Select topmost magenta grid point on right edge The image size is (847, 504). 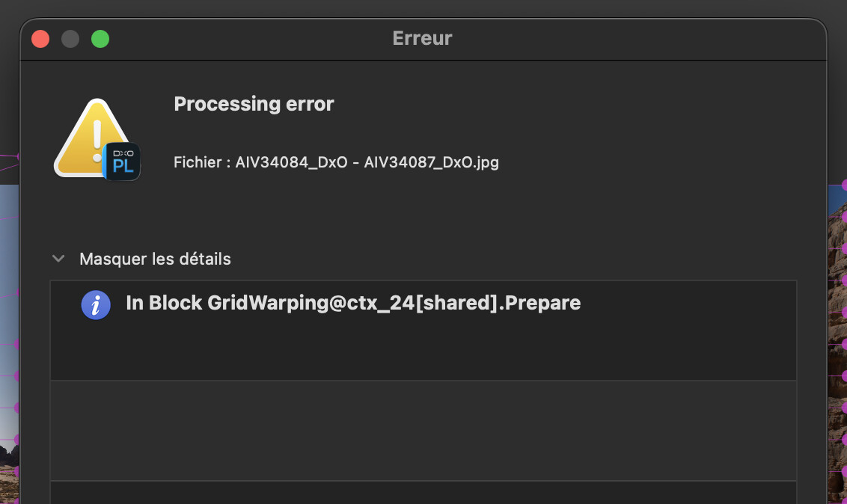844,184
